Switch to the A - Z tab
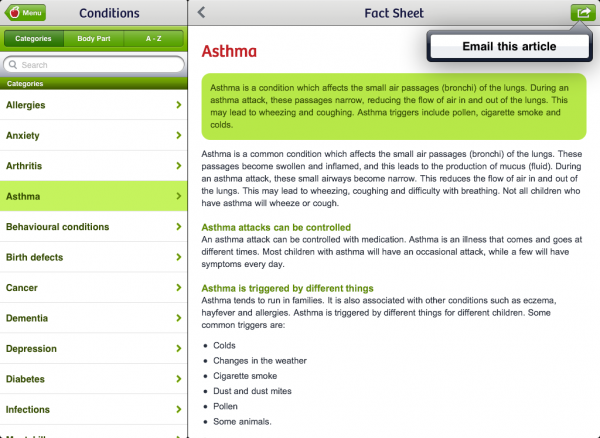This screenshot has height=438, width=600. pos(153,39)
